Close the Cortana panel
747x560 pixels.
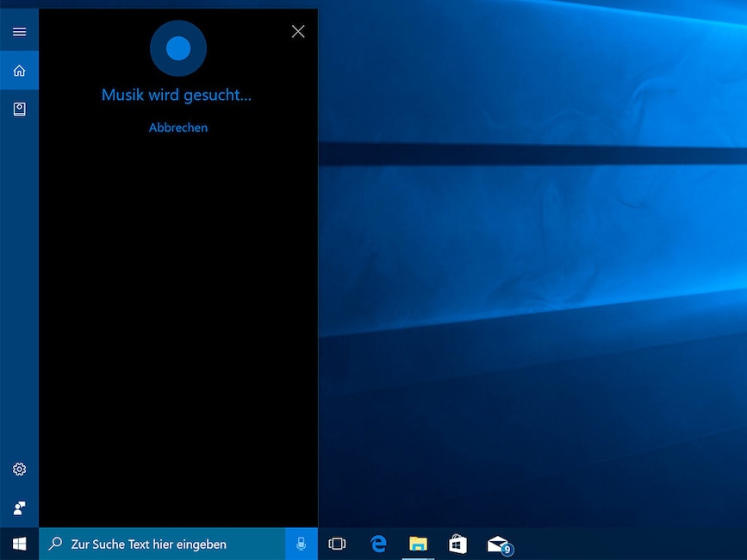(298, 31)
